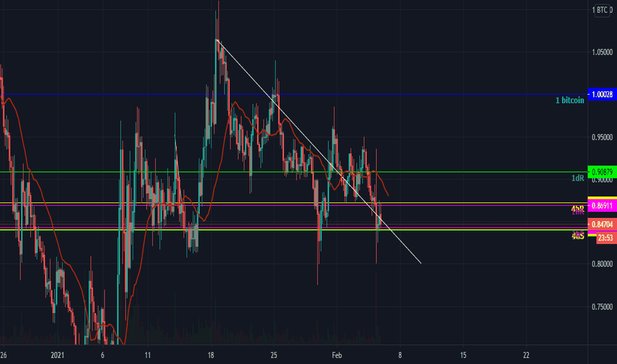617x364 pixels.
Task: Select the '1dR' resistance label
Action: pyautogui.click(x=578, y=178)
